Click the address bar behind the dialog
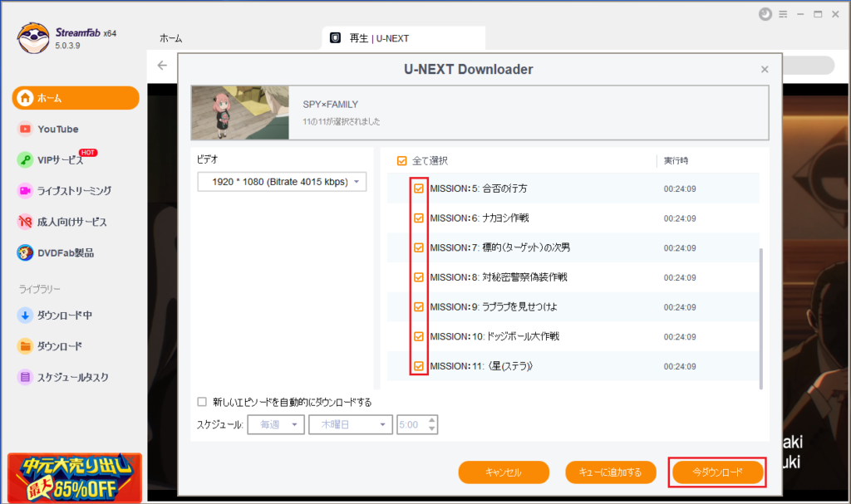The height and width of the screenshot is (504, 851). pos(809,66)
